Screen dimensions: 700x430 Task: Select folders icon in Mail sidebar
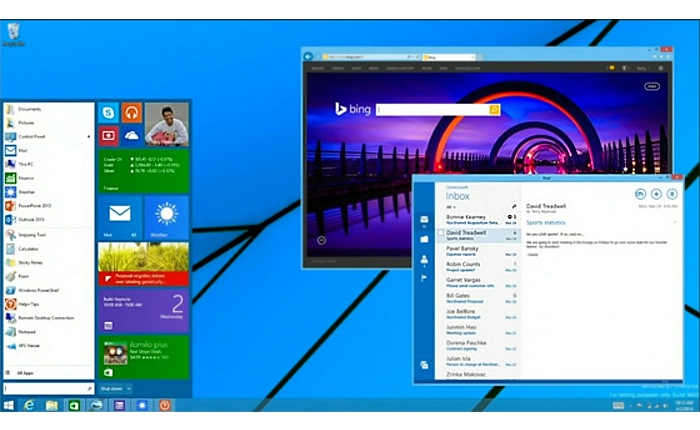424,239
